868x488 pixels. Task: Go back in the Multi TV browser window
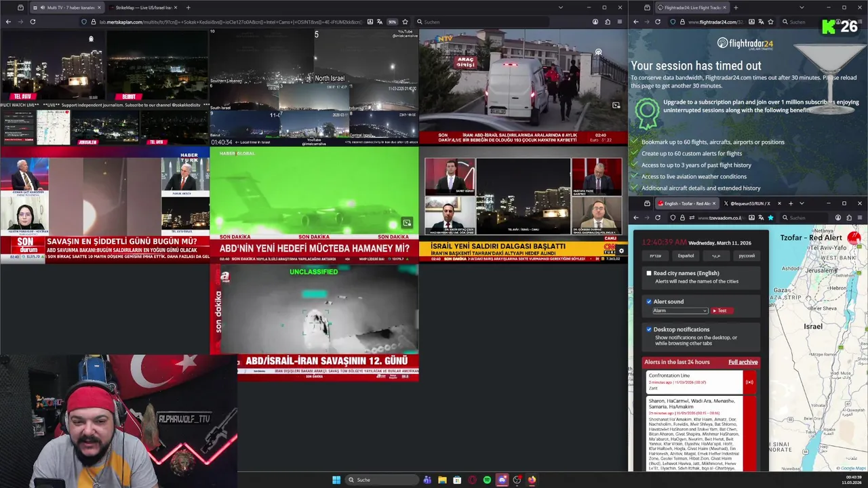click(x=8, y=22)
